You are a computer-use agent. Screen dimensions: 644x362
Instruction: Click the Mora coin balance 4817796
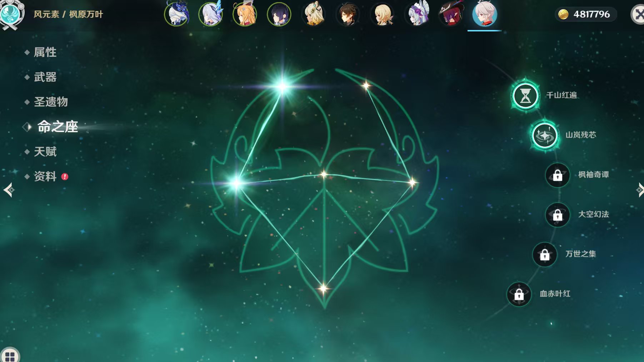pyautogui.click(x=585, y=14)
